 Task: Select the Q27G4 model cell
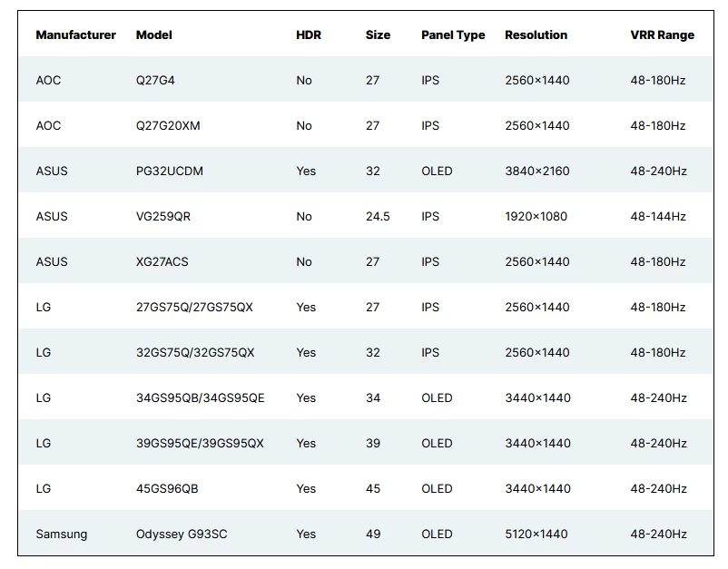pos(155,80)
